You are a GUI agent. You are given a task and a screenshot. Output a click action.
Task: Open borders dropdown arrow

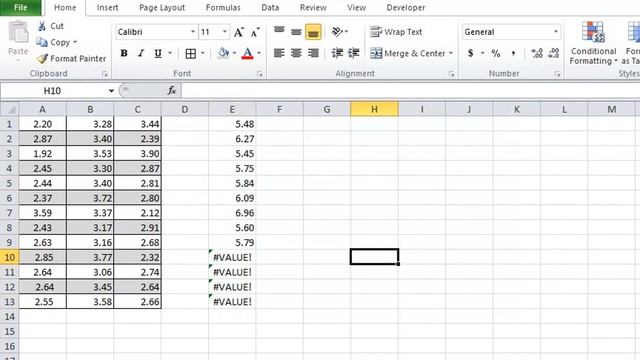[202, 53]
